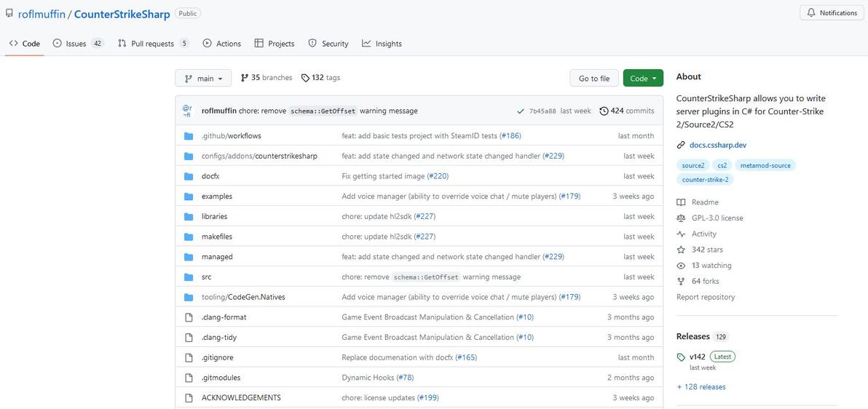Click the fork icon beside 64 forks

(681, 281)
